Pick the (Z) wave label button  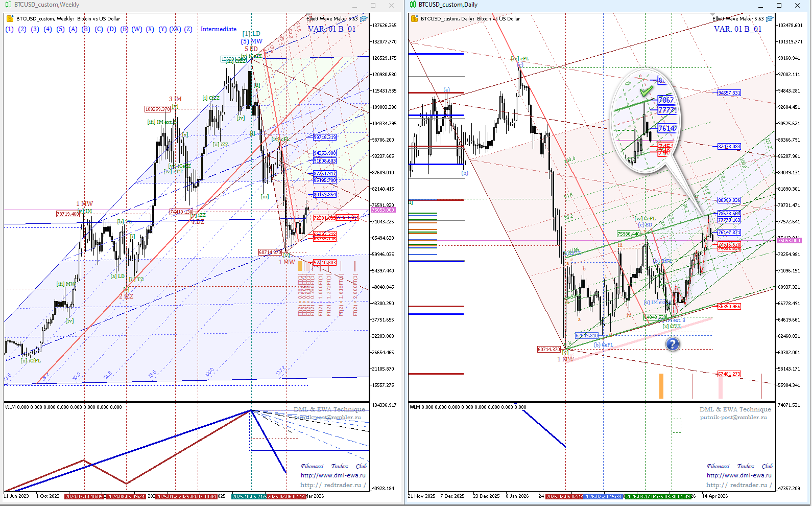(188, 29)
